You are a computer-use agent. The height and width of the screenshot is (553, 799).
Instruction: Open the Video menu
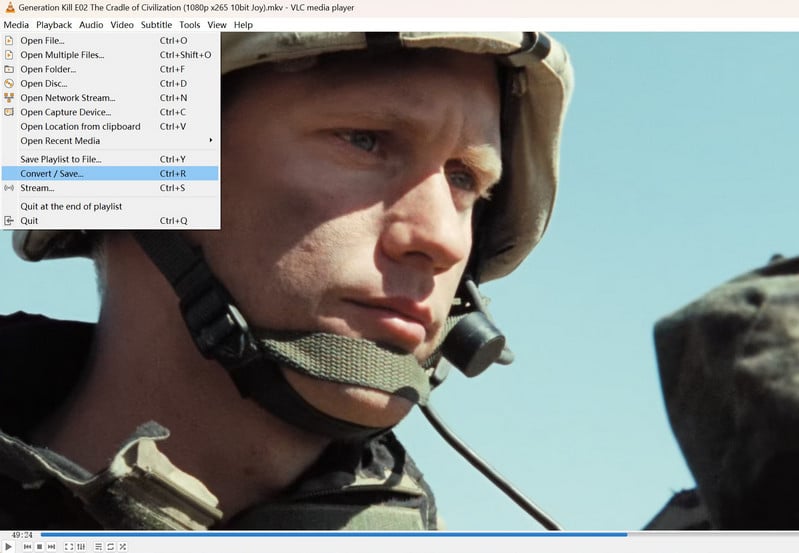[x=122, y=24]
